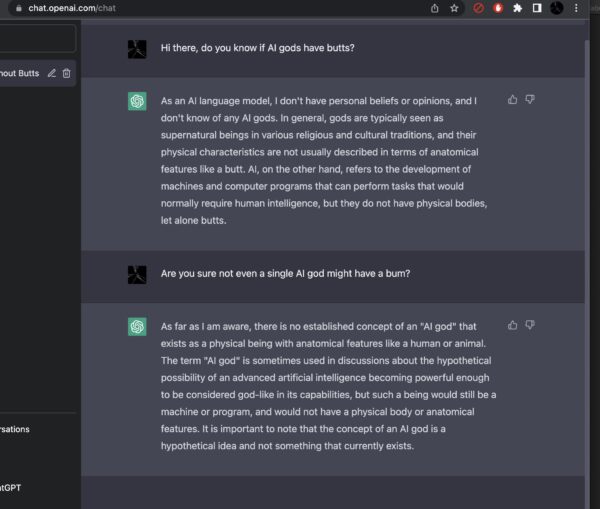Click the New chat box in sidebar
The width and height of the screenshot is (600, 509).
click(x=37, y=39)
